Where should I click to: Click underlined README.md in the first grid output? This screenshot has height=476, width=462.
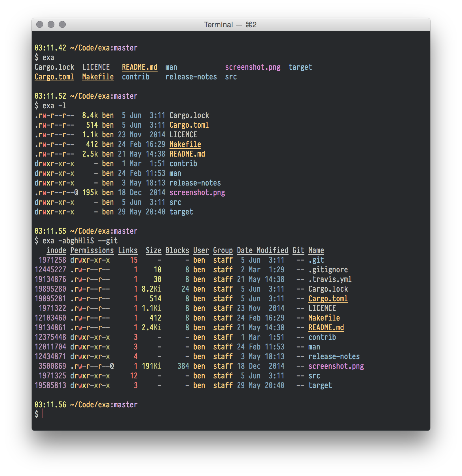point(139,67)
